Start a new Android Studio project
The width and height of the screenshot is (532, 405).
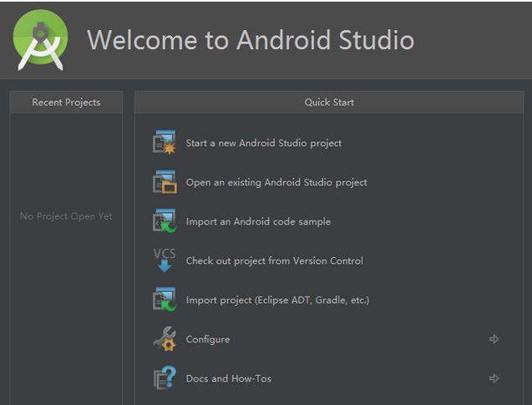264,143
